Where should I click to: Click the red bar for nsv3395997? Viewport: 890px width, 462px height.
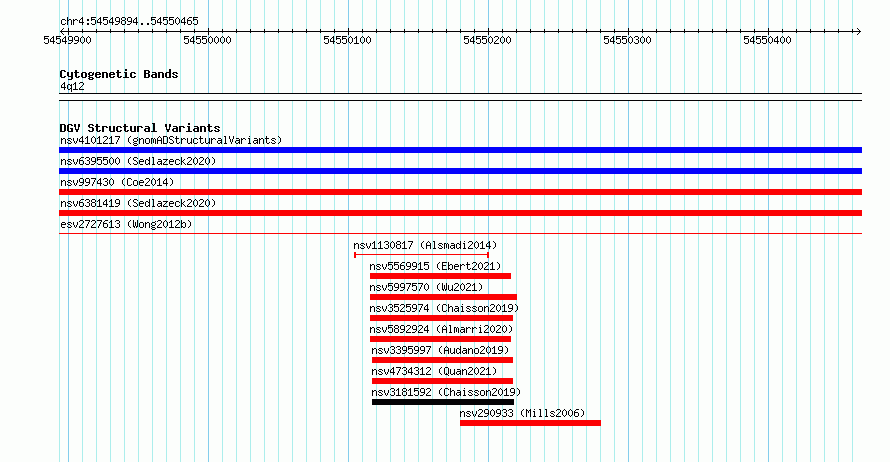tap(443, 360)
